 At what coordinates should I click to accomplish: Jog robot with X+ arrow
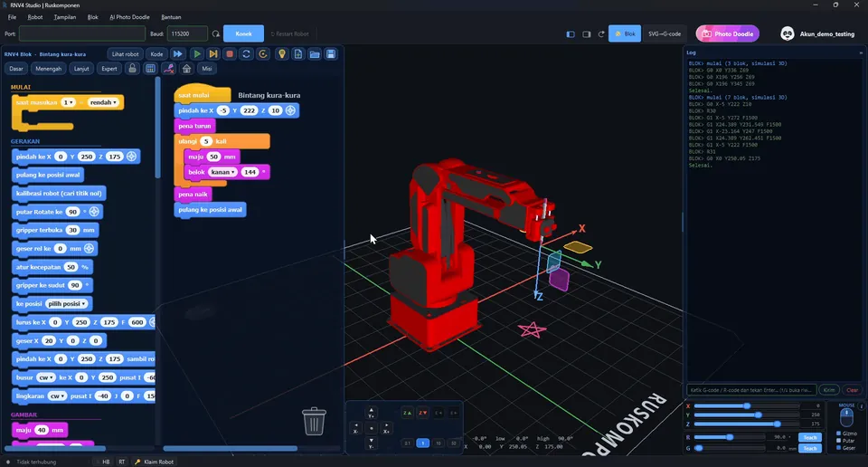(x=386, y=428)
